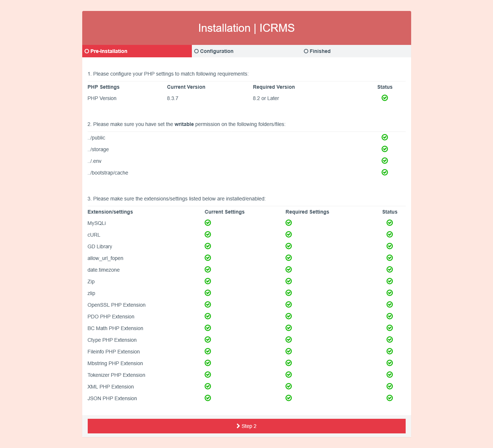Screen dimensions: 493x448
Task: Click JSON PHP Extension Status check icon
Action: point(390,398)
